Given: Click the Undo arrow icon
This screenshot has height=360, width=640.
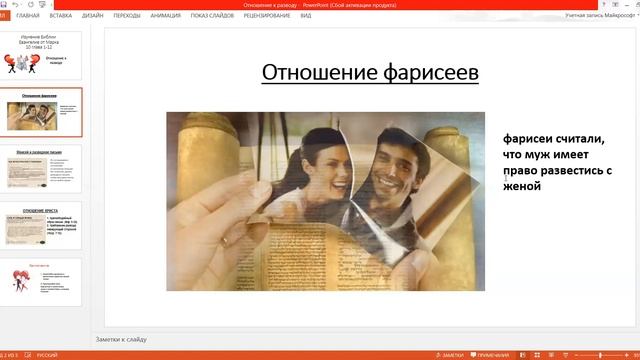Looking at the screenshot, I should [x=16, y=4].
